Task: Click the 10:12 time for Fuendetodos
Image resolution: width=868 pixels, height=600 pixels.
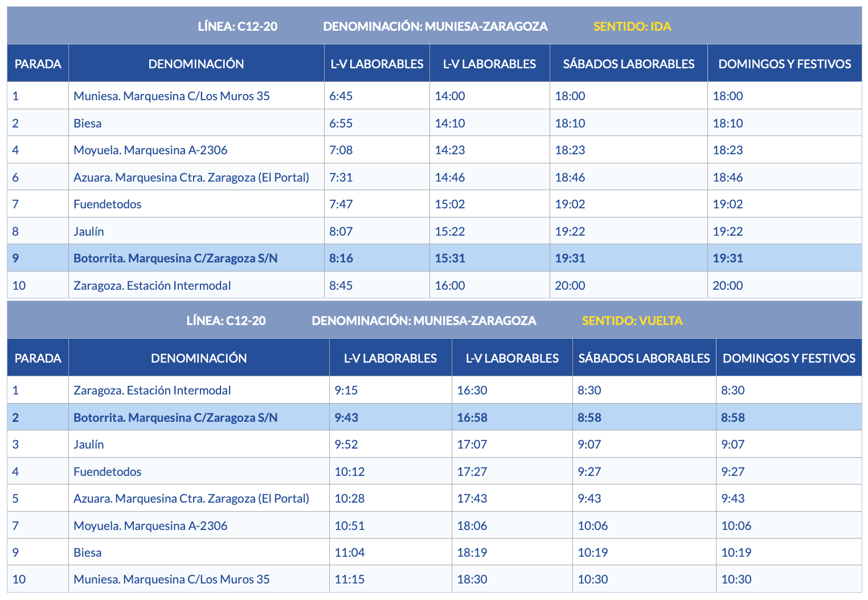Action: point(350,471)
